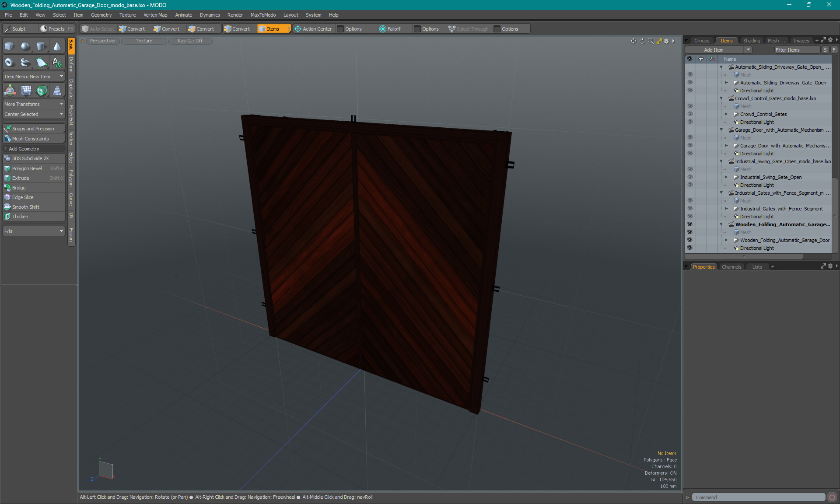Select the cone primitive tool
Screen dimensions: 840x504
(57, 46)
